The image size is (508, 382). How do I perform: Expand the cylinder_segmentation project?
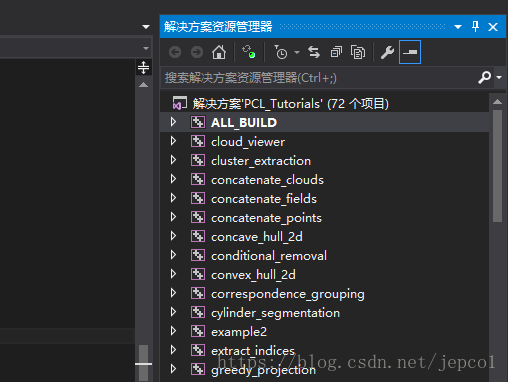(173, 312)
